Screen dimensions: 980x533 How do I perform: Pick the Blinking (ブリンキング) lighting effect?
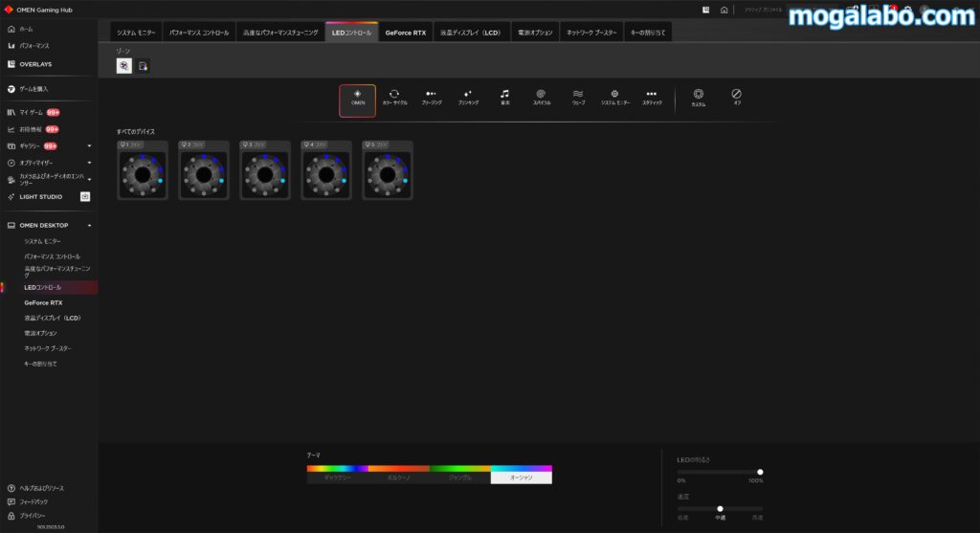coord(468,98)
